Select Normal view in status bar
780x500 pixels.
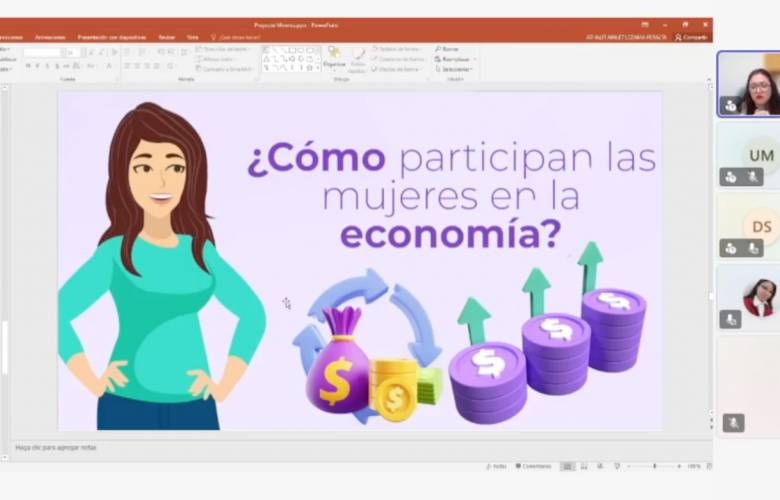567,466
